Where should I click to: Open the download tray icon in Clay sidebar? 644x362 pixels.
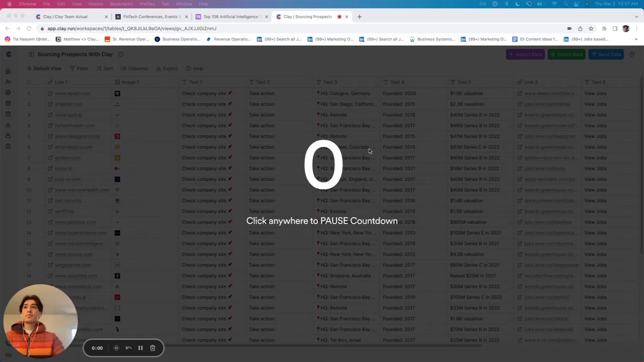tap(8, 125)
